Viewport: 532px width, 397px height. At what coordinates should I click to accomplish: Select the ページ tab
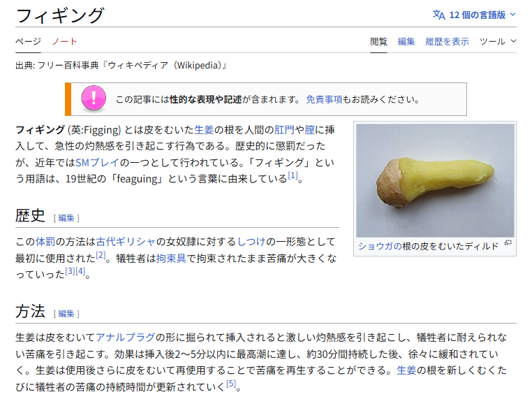(28, 41)
